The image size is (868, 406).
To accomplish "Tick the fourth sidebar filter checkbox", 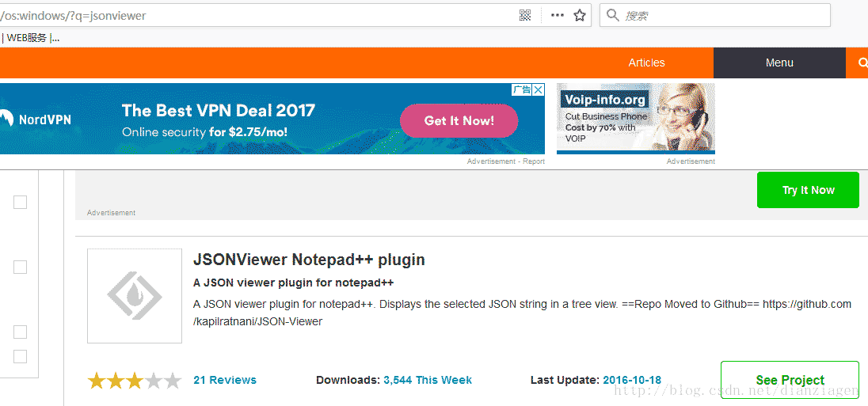I will pyautogui.click(x=20, y=356).
